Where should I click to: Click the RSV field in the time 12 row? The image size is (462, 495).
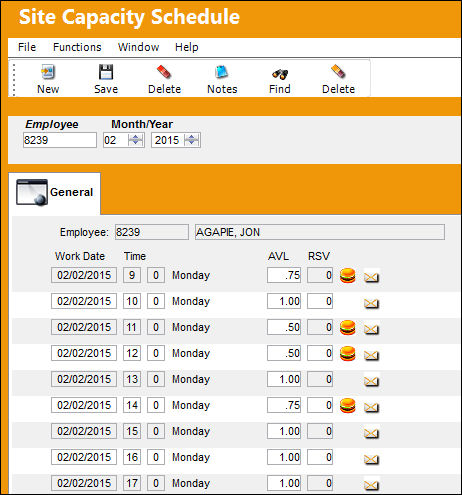pyautogui.click(x=320, y=353)
